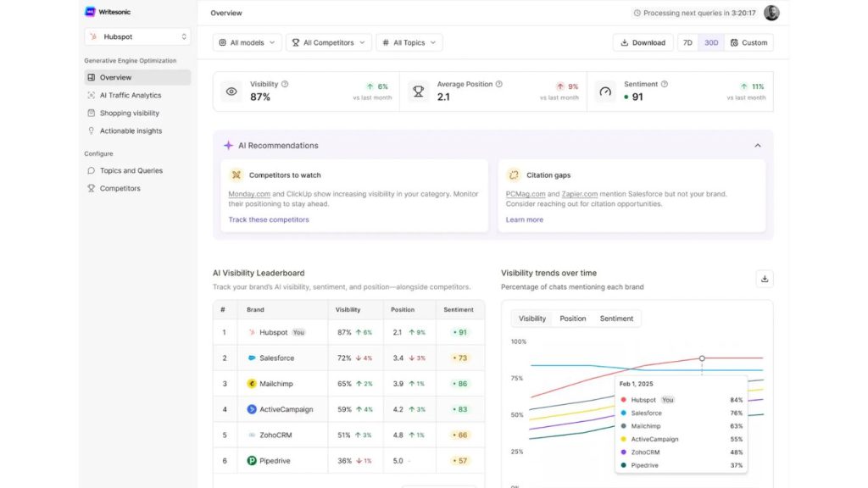The width and height of the screenshot is (868, 488).
Task: Click the Average Position info icon
Action: point(498,84)
